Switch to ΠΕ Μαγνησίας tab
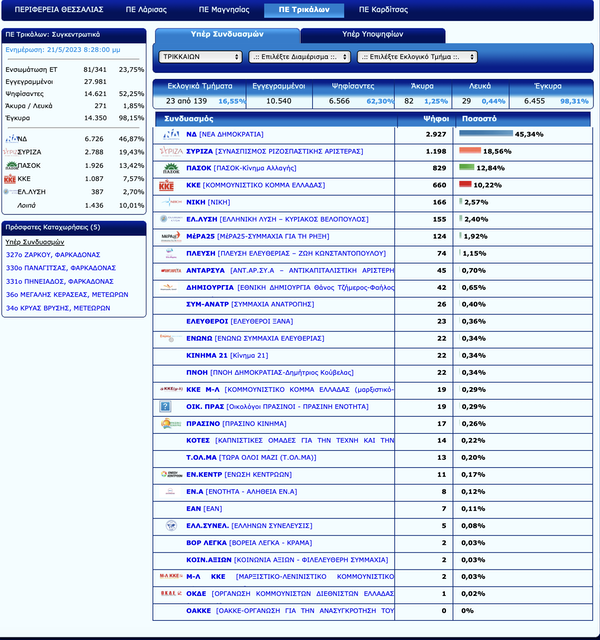Image resolution: width=600 pixels, height=640 pixels. [224, 9]
